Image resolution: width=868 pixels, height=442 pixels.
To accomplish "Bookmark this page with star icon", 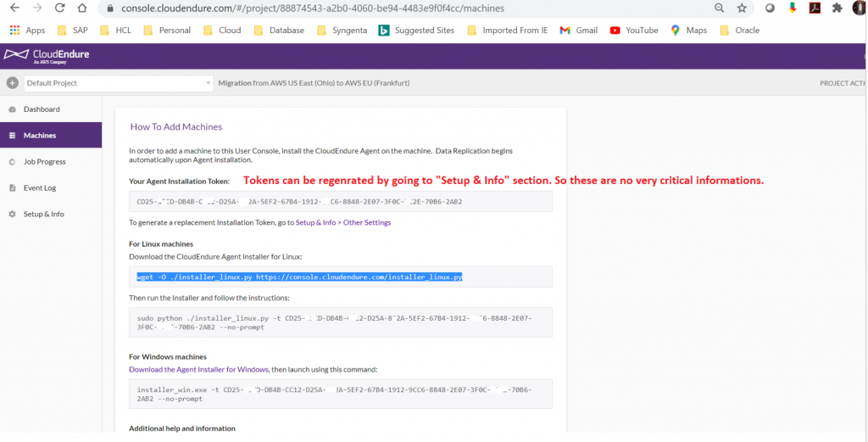I will point(742,8).
